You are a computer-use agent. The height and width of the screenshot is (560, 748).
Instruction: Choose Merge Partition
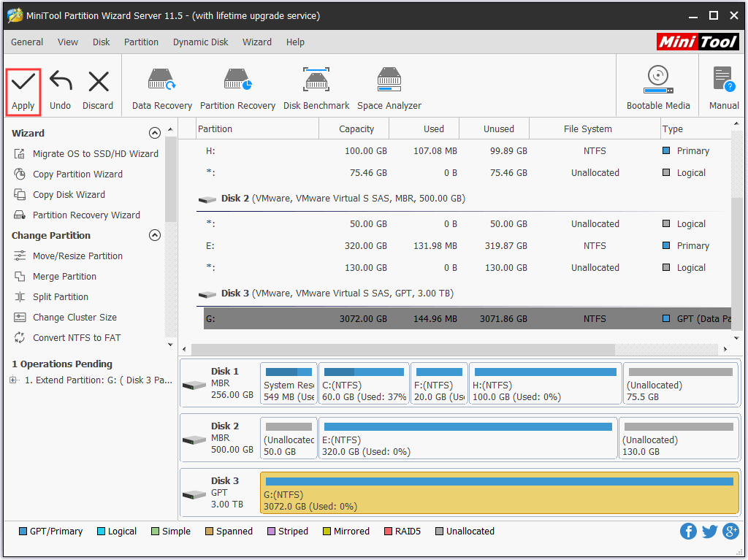56,277
